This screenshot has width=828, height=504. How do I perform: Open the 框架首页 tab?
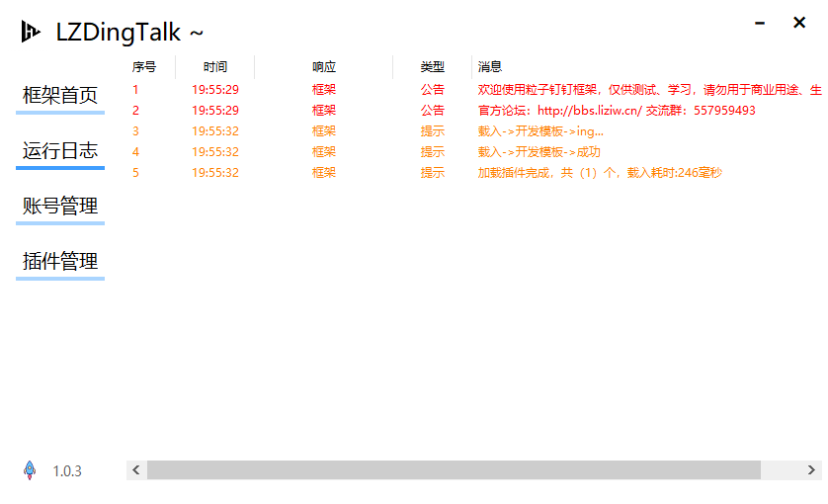coord(60,96)
